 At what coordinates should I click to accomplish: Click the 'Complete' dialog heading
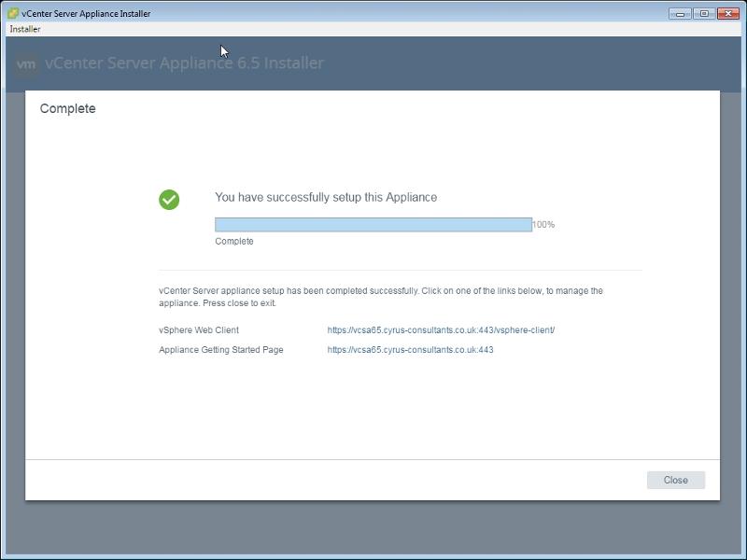tap(67, 108)
